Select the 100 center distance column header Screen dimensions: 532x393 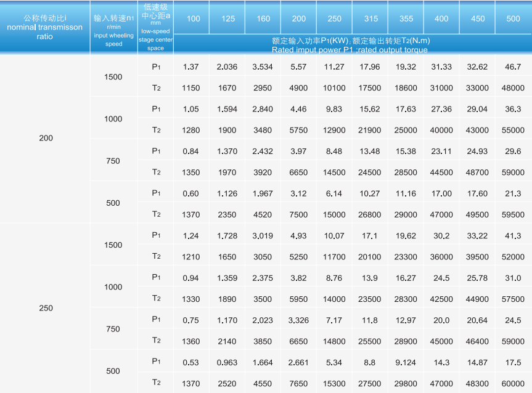click(x=193, y=18)
